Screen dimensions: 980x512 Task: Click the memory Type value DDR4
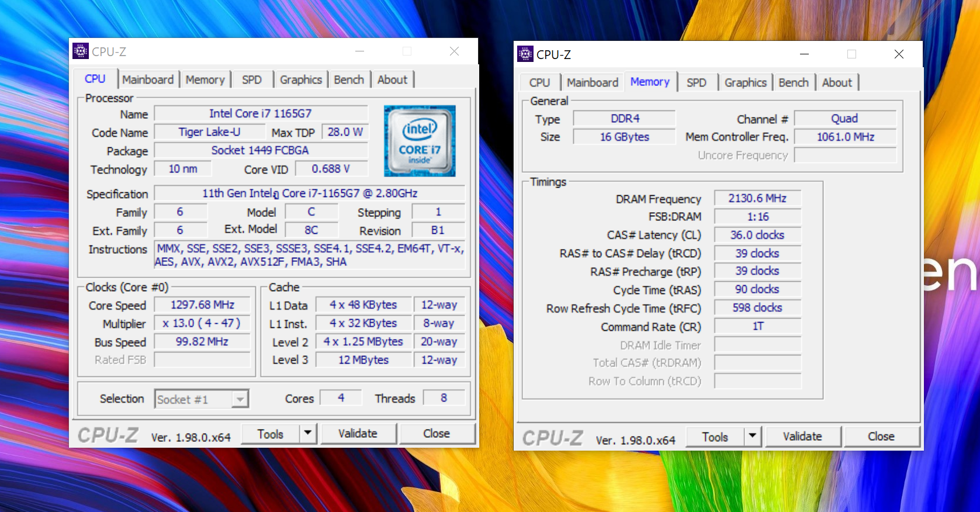pyautogui.click(x=625, y=119)
